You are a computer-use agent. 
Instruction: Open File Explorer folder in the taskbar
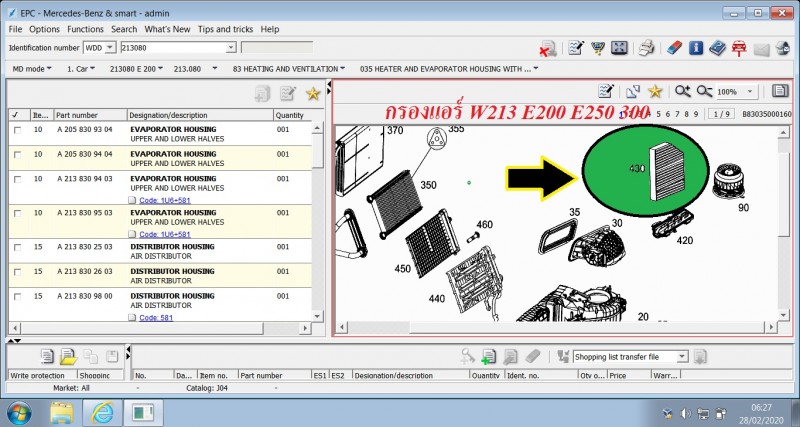click(62, 413)
